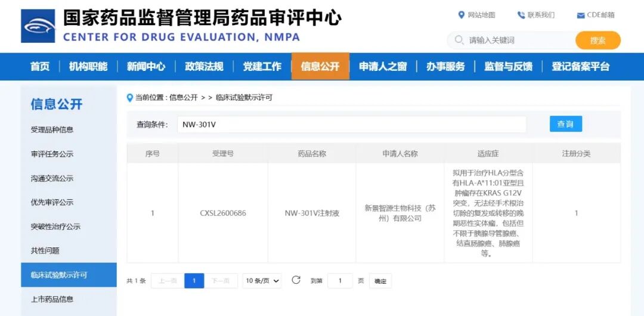Select 临床试验默示许可 in the sidebar
The image size is (644, 316).
tap(69, 275)
